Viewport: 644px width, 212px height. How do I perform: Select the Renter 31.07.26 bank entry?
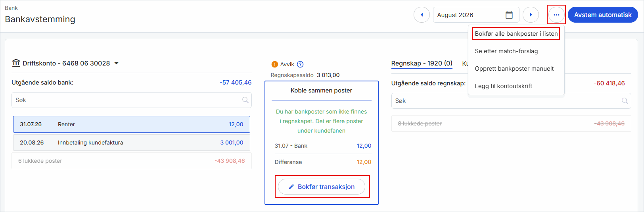click(132, 124)
